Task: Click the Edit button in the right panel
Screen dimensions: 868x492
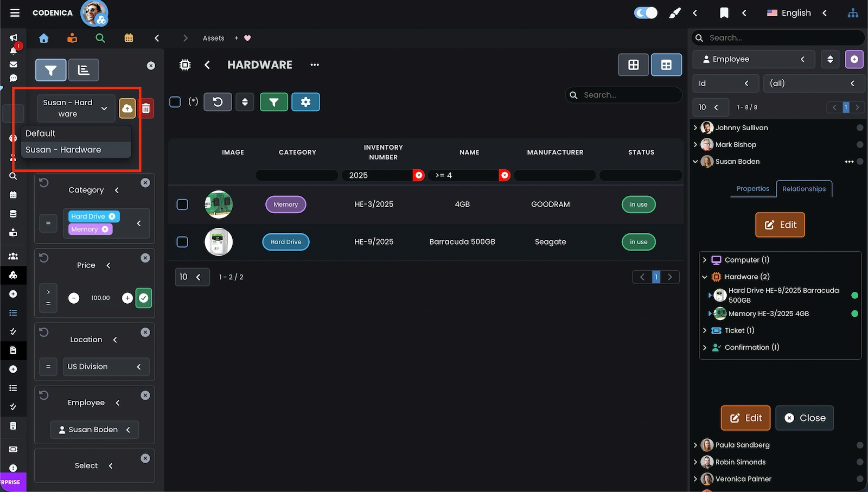Action: 780,225
